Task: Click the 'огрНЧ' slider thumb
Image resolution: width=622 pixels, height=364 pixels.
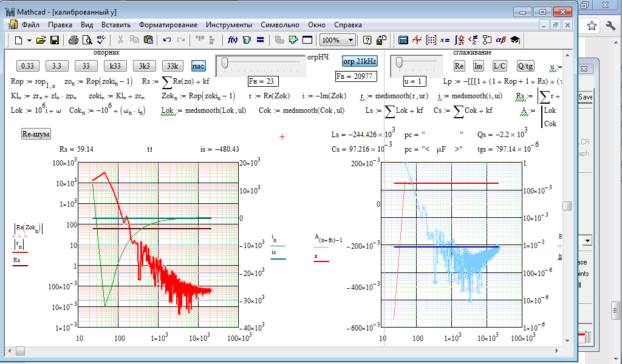Action: click(225, 62)
